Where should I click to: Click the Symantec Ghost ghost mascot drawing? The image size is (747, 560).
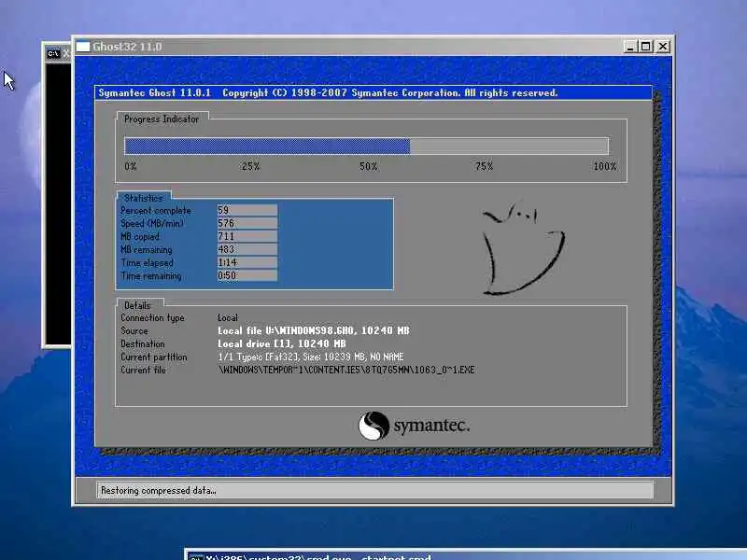[x=523, y=249]
